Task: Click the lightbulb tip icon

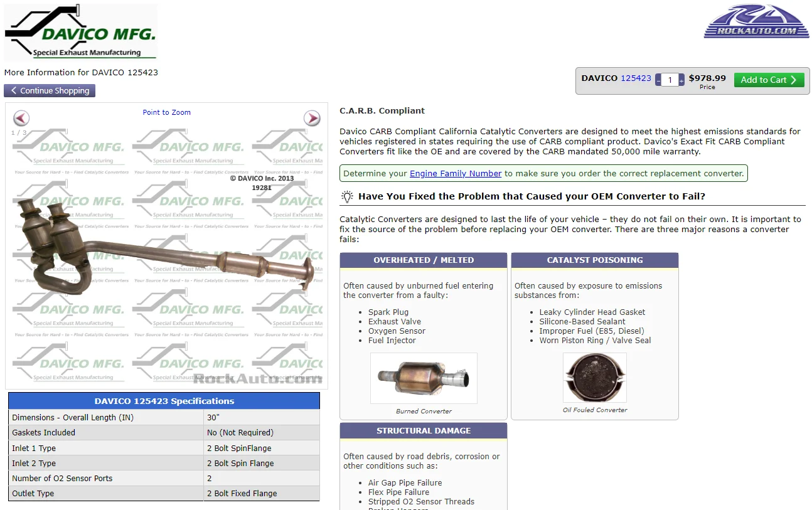Action: click(347, 196)
